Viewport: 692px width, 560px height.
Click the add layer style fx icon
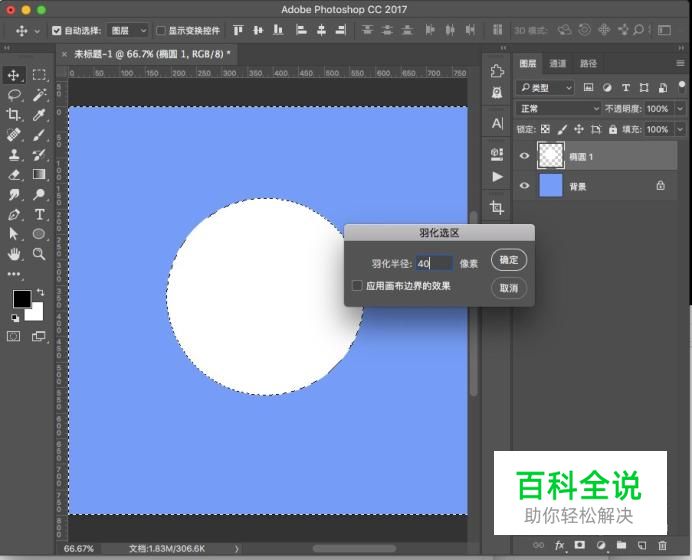[x=560, y=546]
